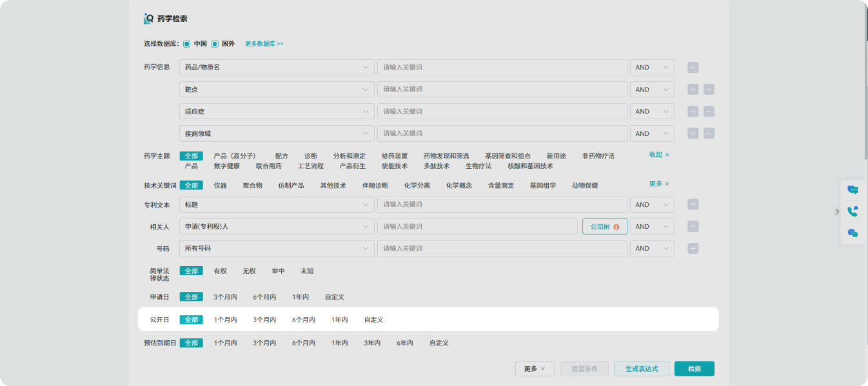
Task: Remove the 靶点 search row
Action: coord(709,90)
